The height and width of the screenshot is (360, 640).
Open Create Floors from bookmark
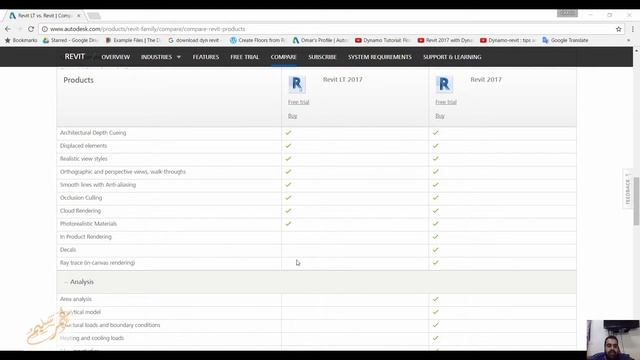click(258, 40)
